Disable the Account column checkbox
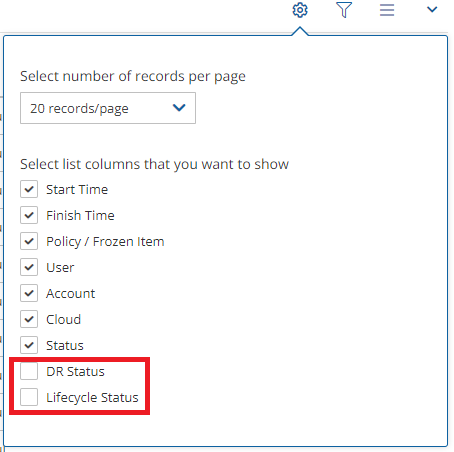The width and height of the screenshot is (454, 452). pyautogui.click(x=29, y=293)
